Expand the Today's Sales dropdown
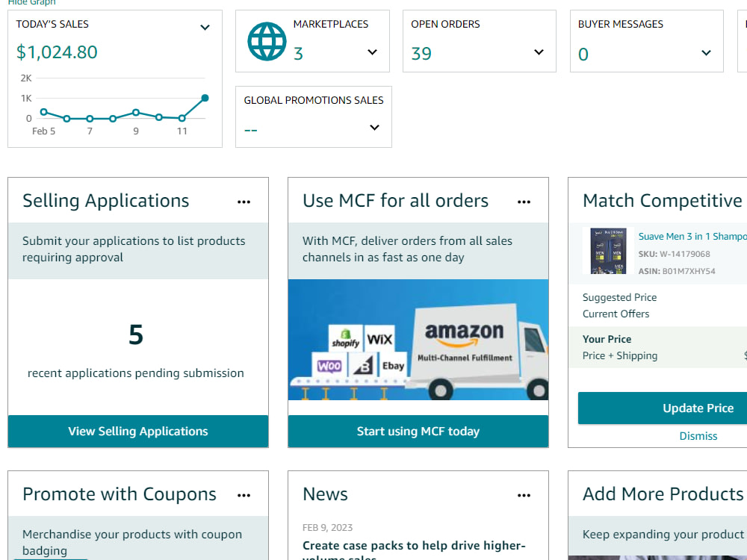The width and height of the screenshot is (747, 560). tap(205, 27)
